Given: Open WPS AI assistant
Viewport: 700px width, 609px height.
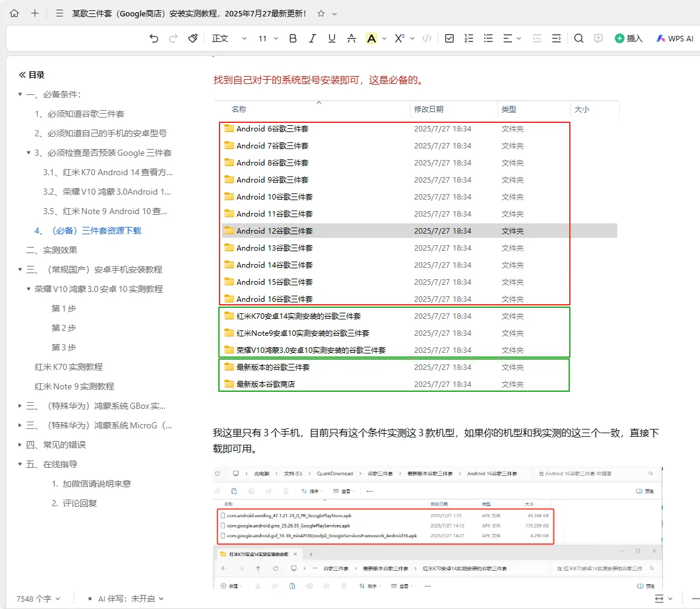Looking at the screenshot, I should pyautogui.click(x=674, y=38).
